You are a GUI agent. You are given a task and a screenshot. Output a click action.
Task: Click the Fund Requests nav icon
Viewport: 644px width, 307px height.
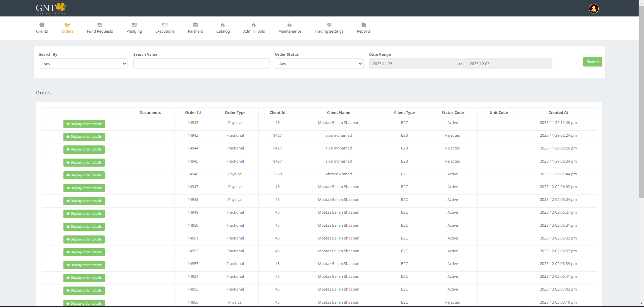pos(100,25)
